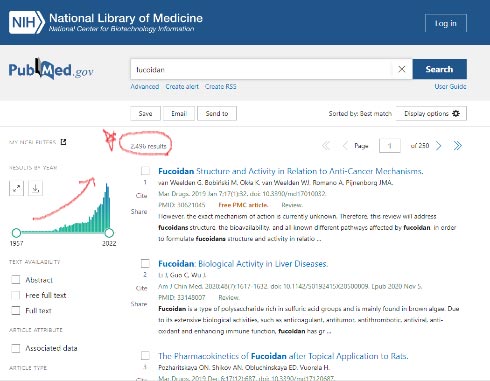Viewport: 490px width, 381px height.
Task: Click the Free PMC article label
Action: tap(243, 205)
